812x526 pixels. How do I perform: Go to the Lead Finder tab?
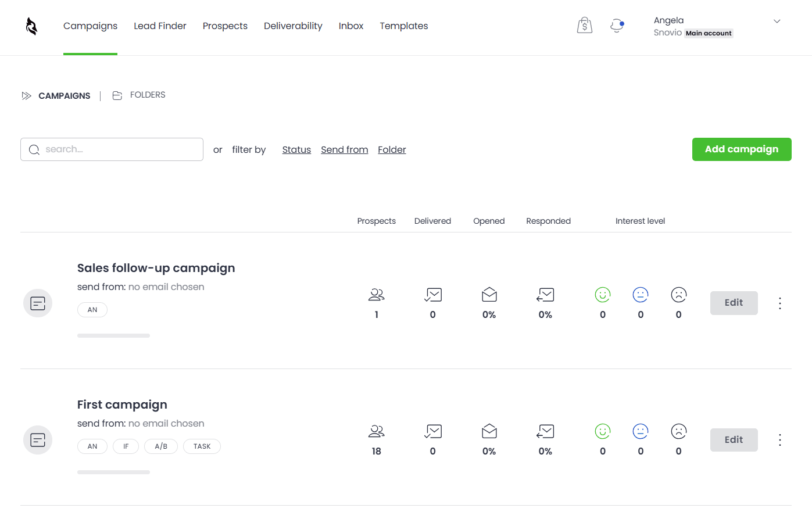click(160, 26)
